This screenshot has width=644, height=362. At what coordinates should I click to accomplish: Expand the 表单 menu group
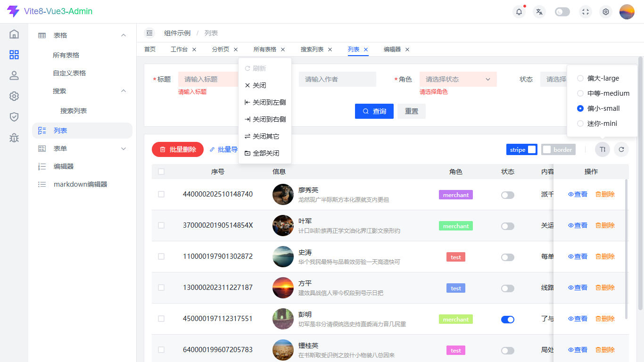[x=82, y=148]
